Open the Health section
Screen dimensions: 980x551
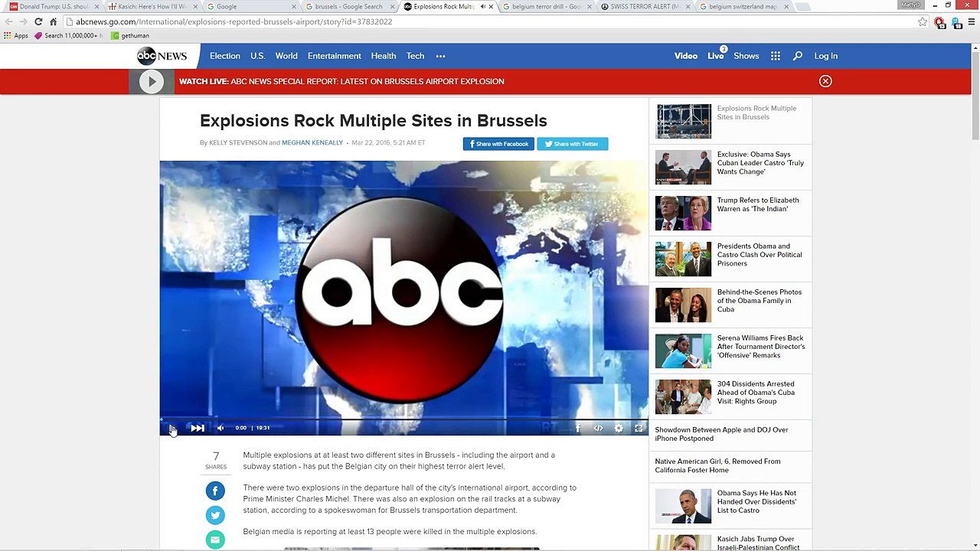384,56
